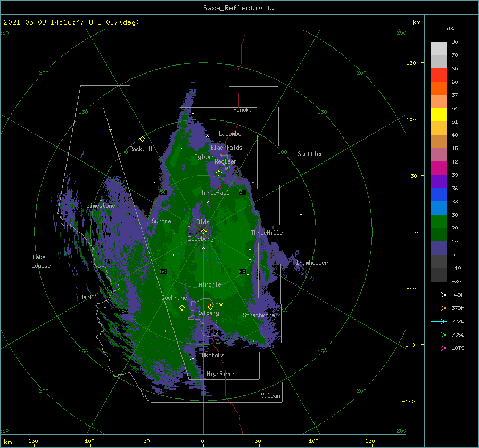The width and height of the screenshot is (479, 448).
Task: Click the asterisk marker east of RedDeer
Action: (253, 183)
